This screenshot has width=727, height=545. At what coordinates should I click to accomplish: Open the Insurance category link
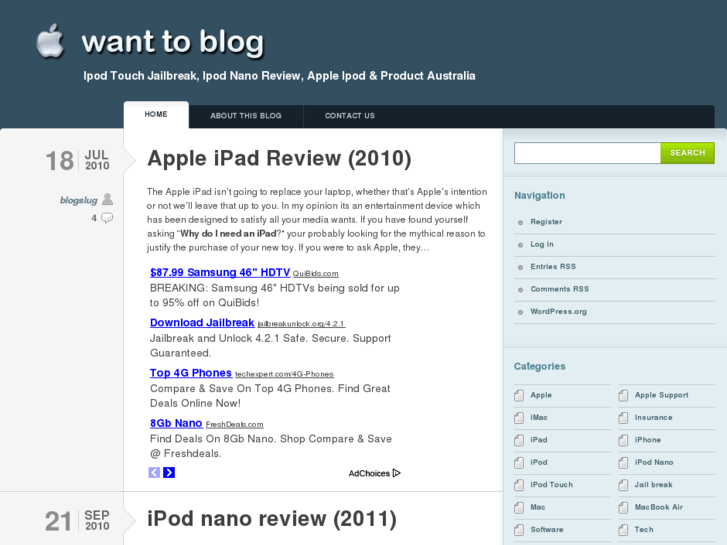[x=654, y=417]
